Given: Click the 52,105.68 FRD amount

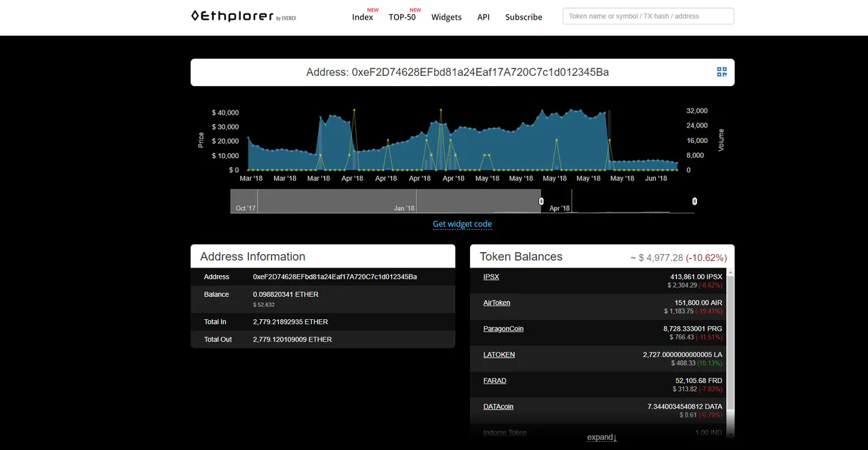Looking at the screenshot, I should 699,381.
